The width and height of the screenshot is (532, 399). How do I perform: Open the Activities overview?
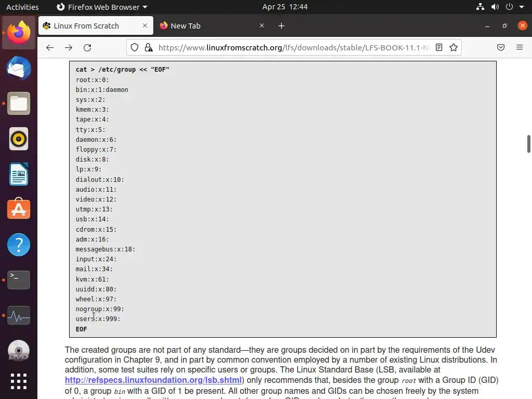point(22,7)
